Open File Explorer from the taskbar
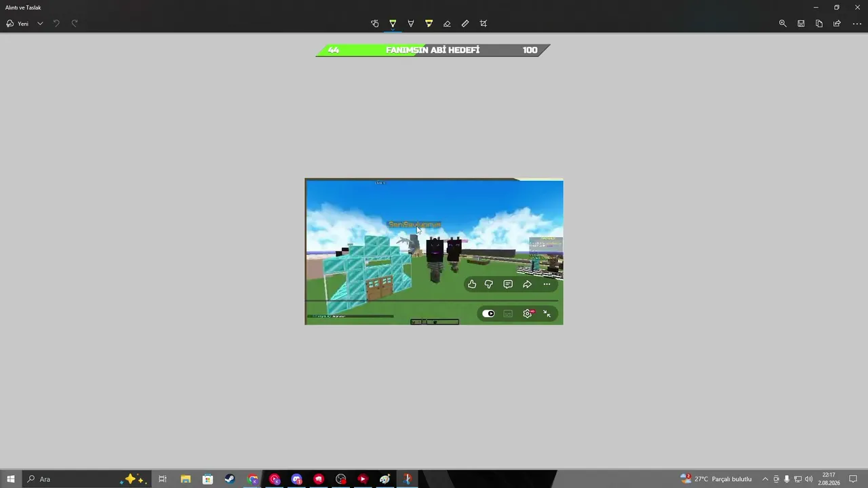Screen dimensions: 868x488 [185, 479]
